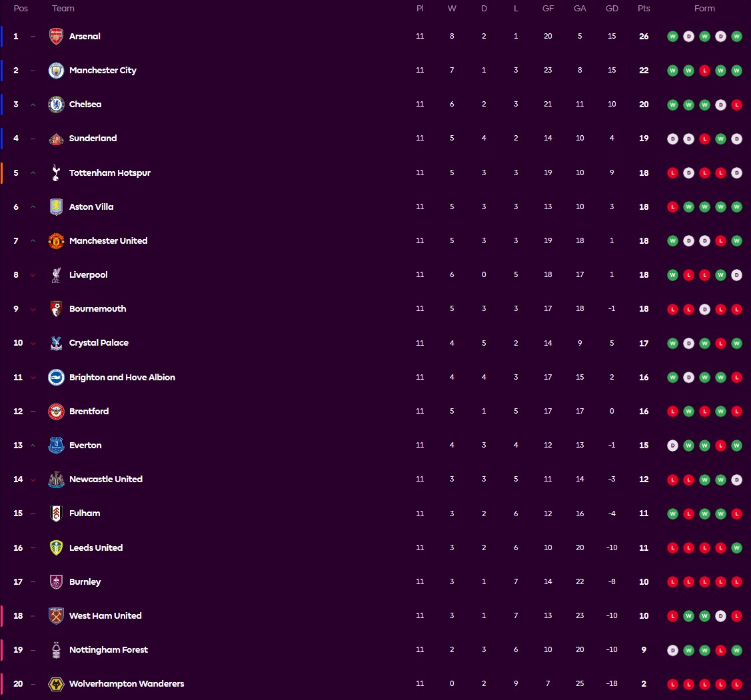Select the Manchester City badge
751x700 pixels.
(x=56, y=70)
